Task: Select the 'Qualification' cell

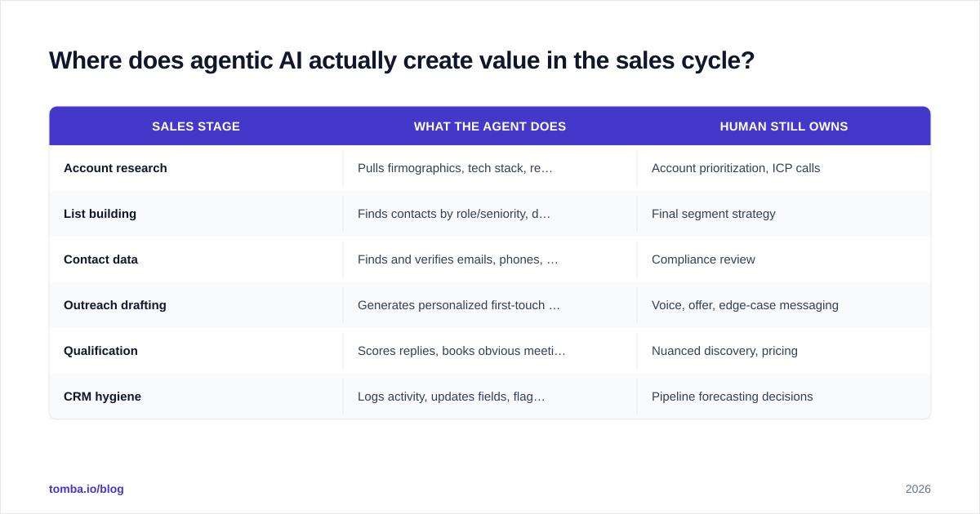Action: click(196, 351)
